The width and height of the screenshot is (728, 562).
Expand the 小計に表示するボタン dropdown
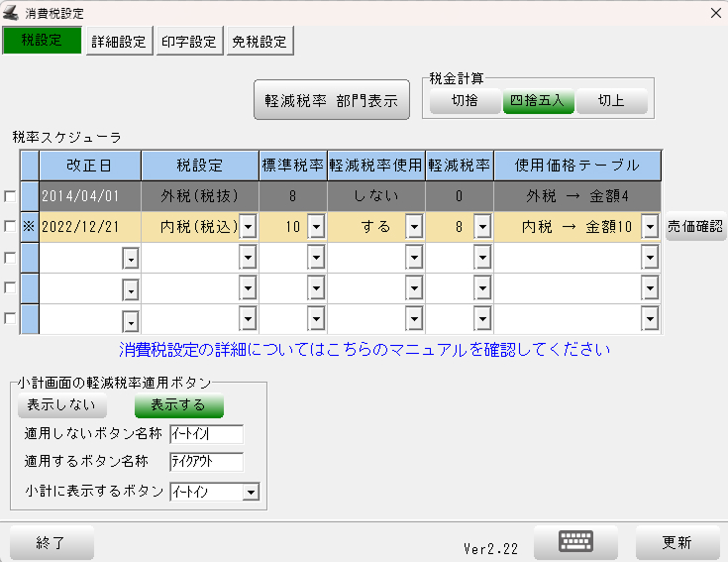[x=251, y=492]
